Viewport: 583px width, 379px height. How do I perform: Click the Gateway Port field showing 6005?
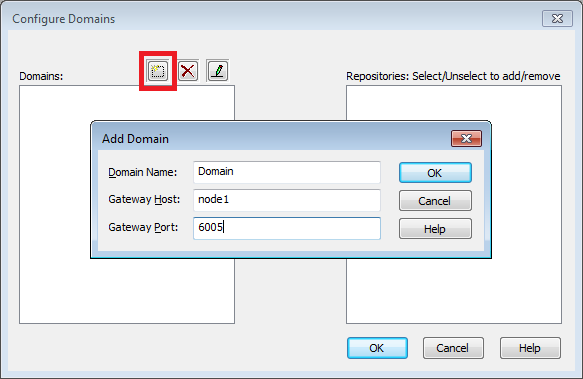coord(287,228)
